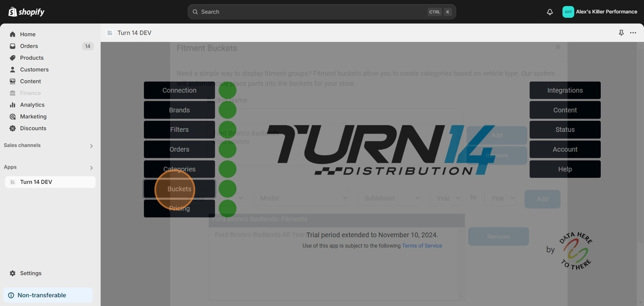644x306 pixels.
Task: Open Turn 14 DEV app in sidebar
Action: point(50,182)
